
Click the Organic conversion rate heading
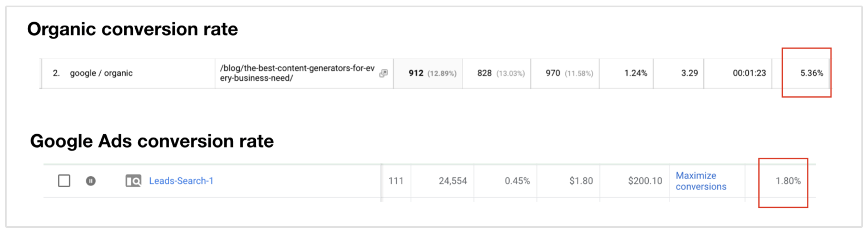tap(132, 30)
